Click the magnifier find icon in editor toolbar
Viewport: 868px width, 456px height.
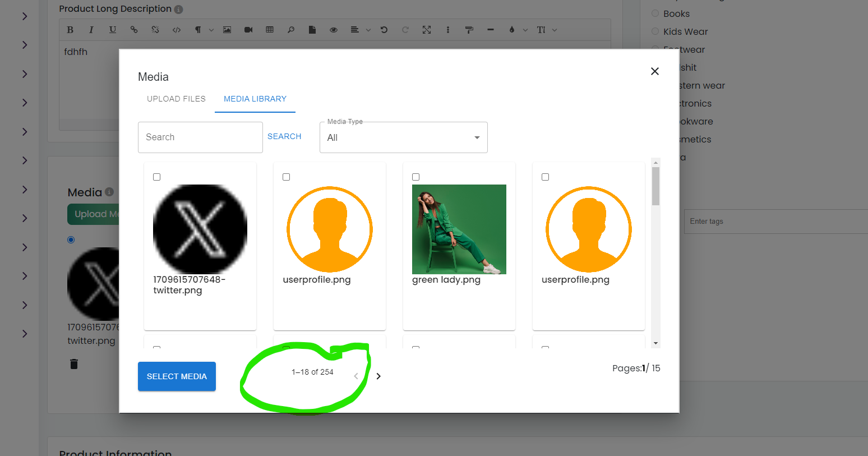[291, 30]
